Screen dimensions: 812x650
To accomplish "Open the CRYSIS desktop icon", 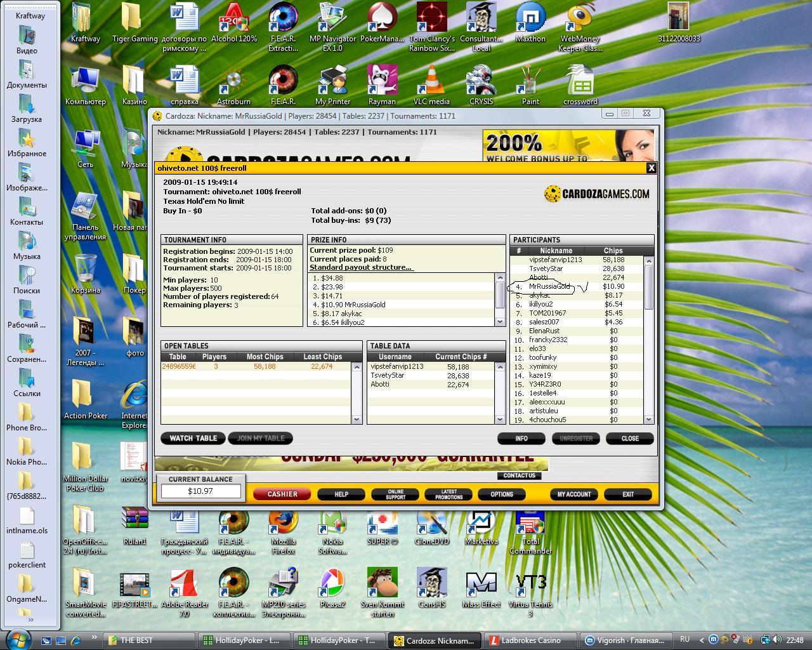I will (481, 81).
